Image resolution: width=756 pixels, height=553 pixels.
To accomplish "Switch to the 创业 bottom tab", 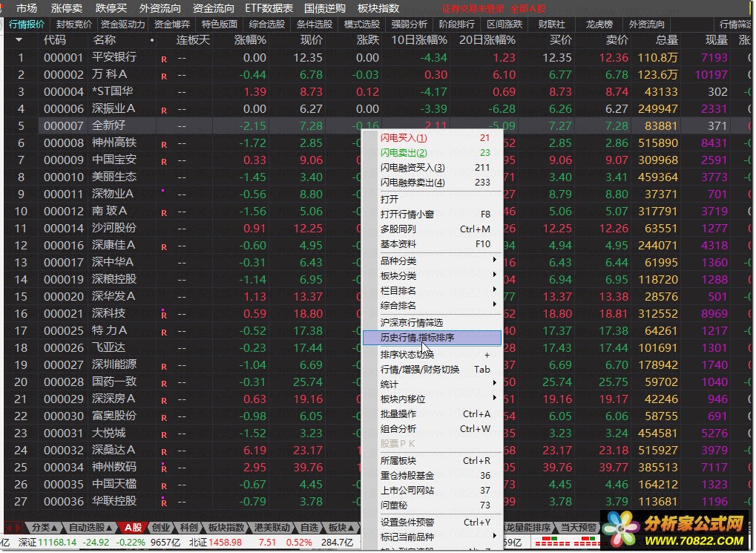I will [x=160, y=528].
